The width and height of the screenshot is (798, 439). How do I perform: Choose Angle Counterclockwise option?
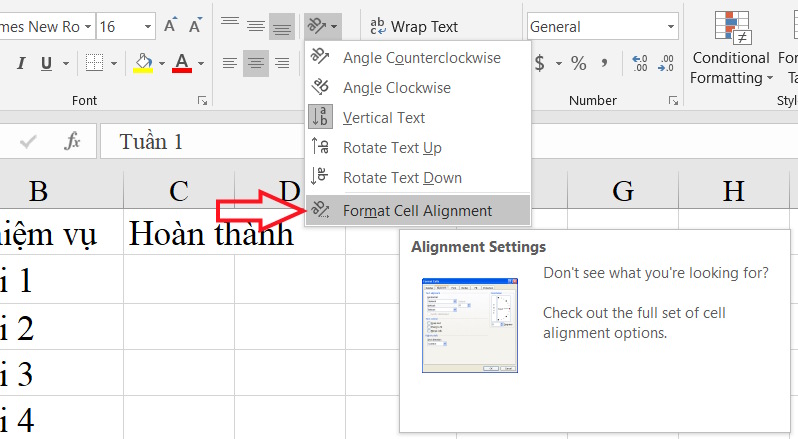click(x=418, y=57)
